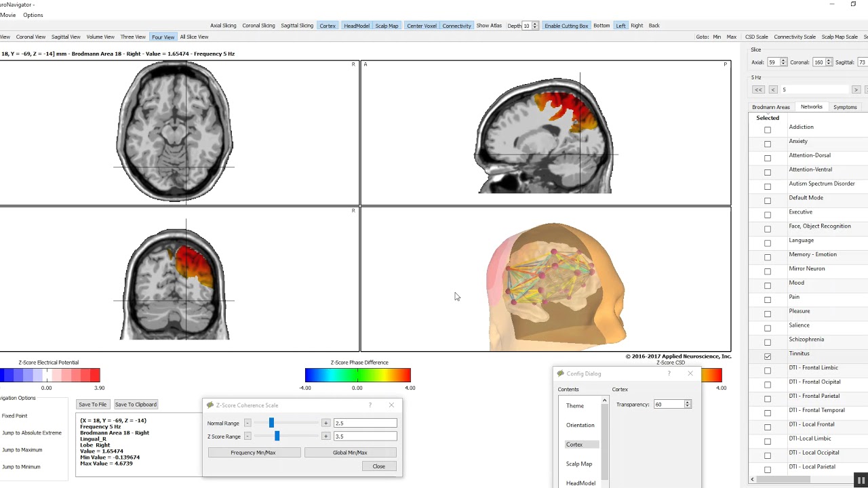This screenshot has width=868, height=488.
Task: Close the Z-Score Coherence Scale dialog
Action: click(378, 466)
